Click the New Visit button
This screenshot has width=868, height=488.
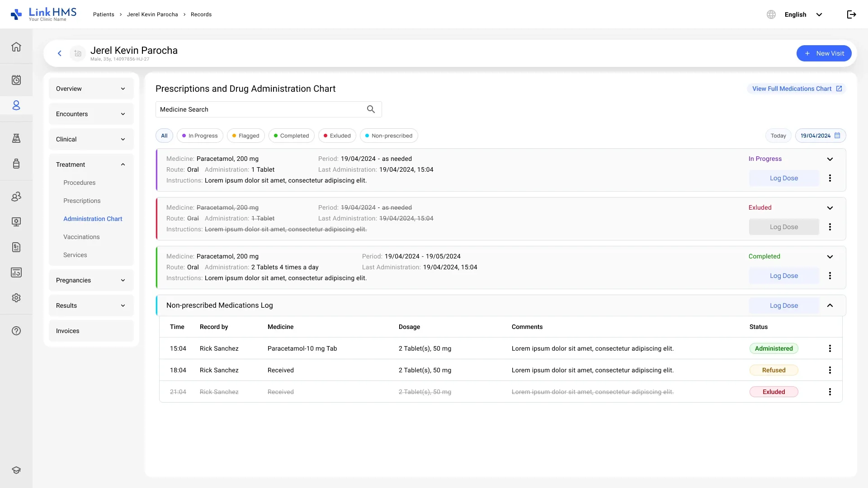pyautogui.click(x=824, y=53)
